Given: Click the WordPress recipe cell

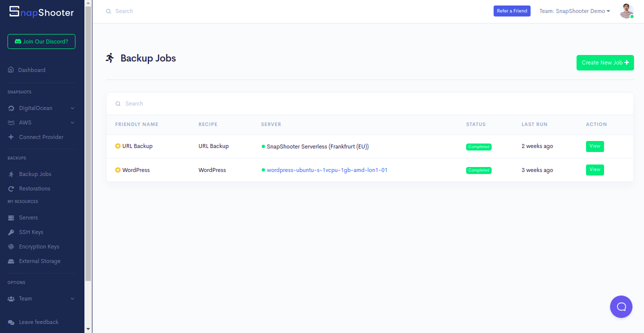Looking at the screenshot, I should [x=212, y=170].
